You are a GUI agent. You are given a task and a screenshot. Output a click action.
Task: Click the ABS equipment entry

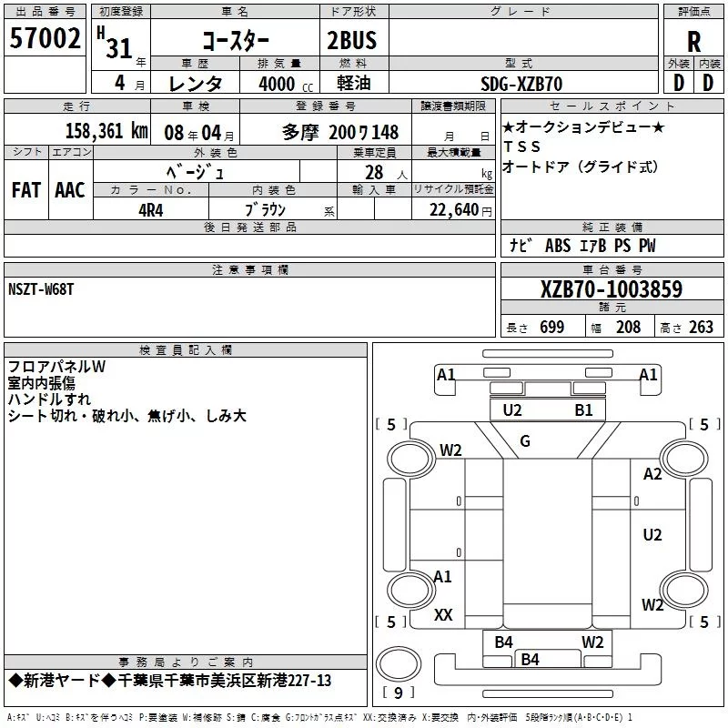click(558, 245)
